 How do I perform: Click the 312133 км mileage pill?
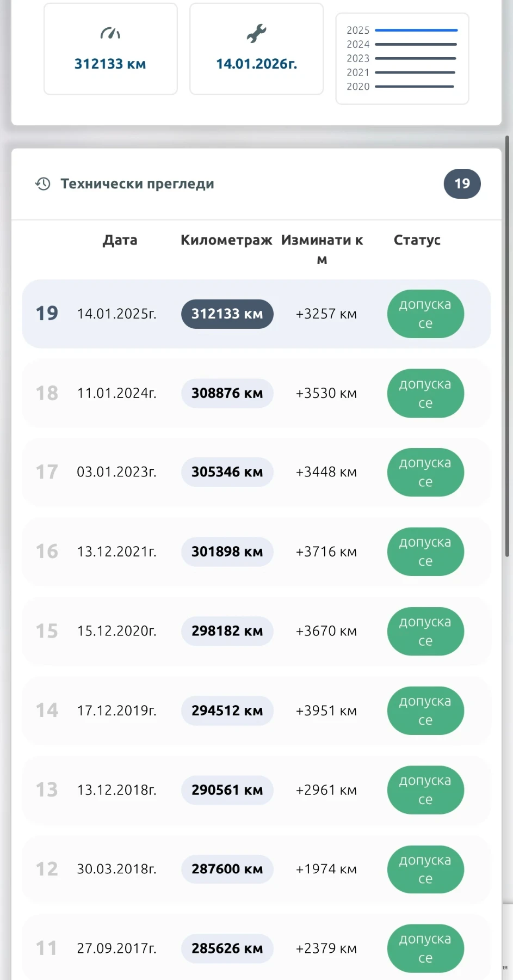[227, 314]
